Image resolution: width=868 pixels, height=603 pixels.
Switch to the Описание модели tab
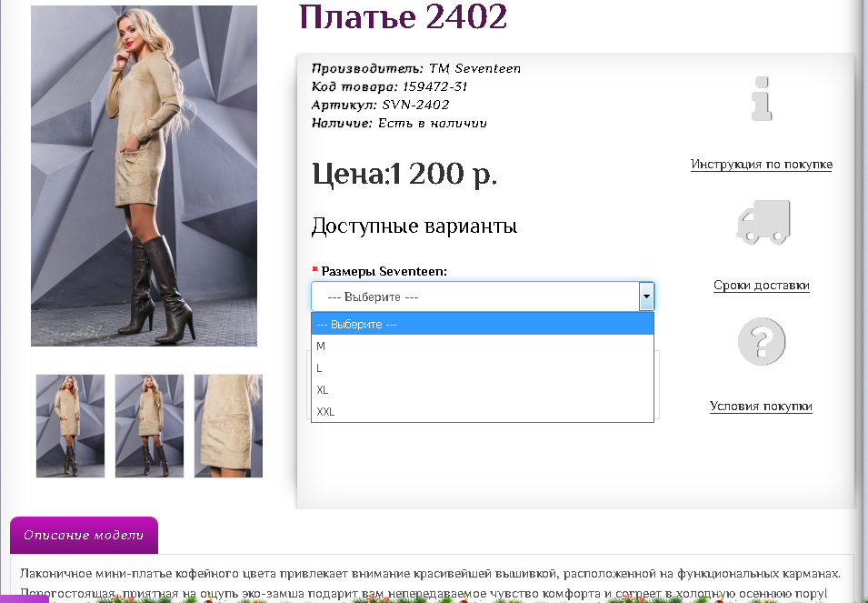[x=84, y=535]
